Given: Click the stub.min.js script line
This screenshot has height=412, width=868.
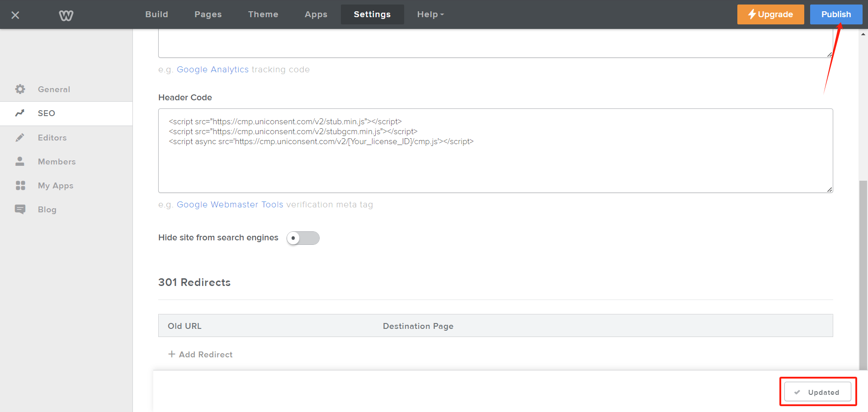Looking at the screenshot, I should pyautogui.click(x=285, y=122).
